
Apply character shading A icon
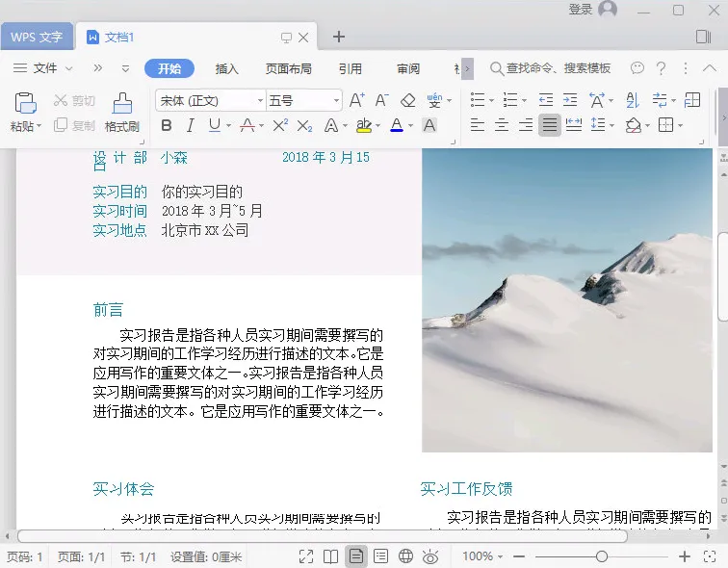(429, 125)
